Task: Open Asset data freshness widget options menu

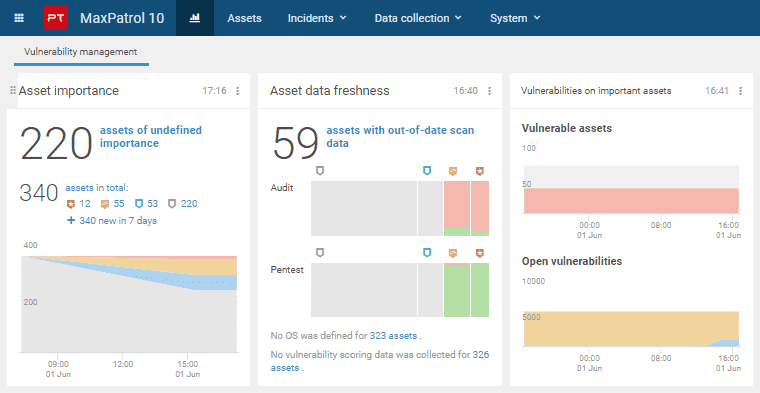Action: click(x=490, y=91)
